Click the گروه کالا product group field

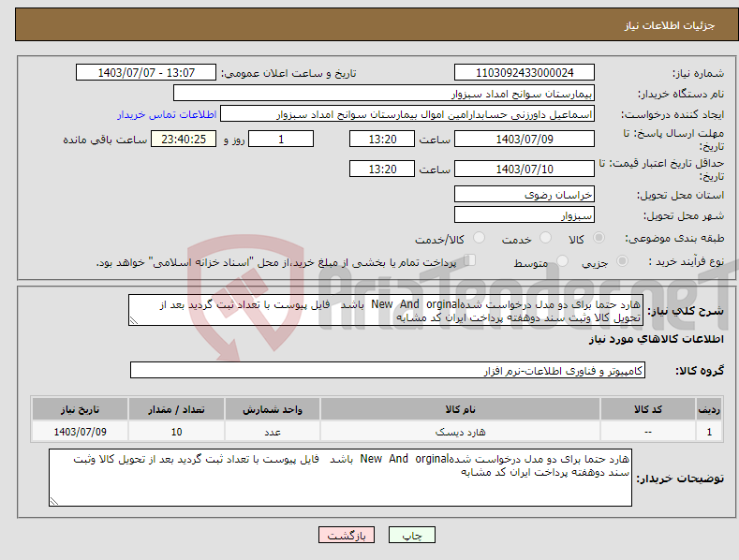(388, 371)
